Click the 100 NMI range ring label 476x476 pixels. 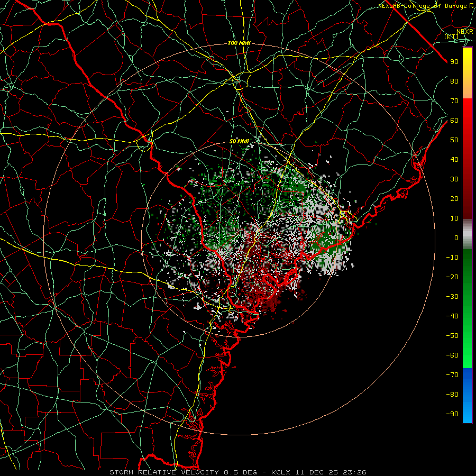pos(239,43)
